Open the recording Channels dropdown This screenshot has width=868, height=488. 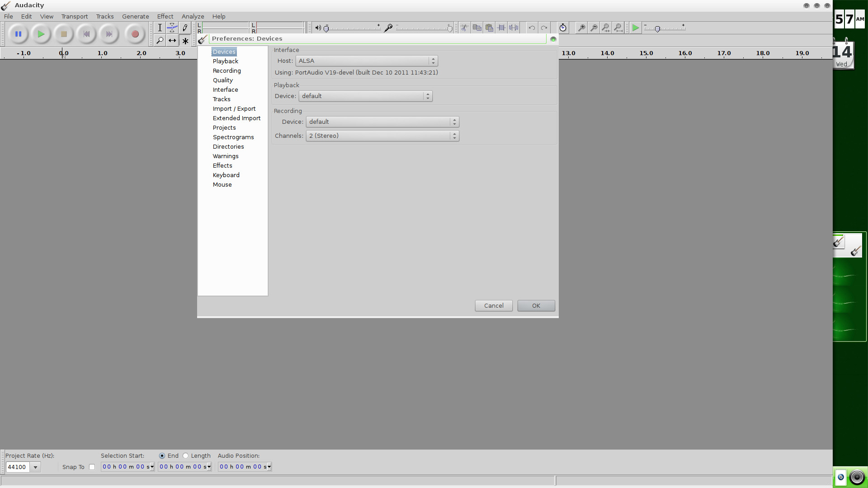tap(382, 136)
